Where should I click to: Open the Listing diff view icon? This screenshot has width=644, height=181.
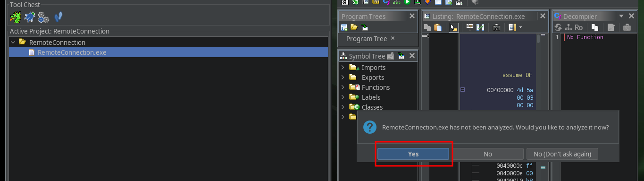click(481, 27)
